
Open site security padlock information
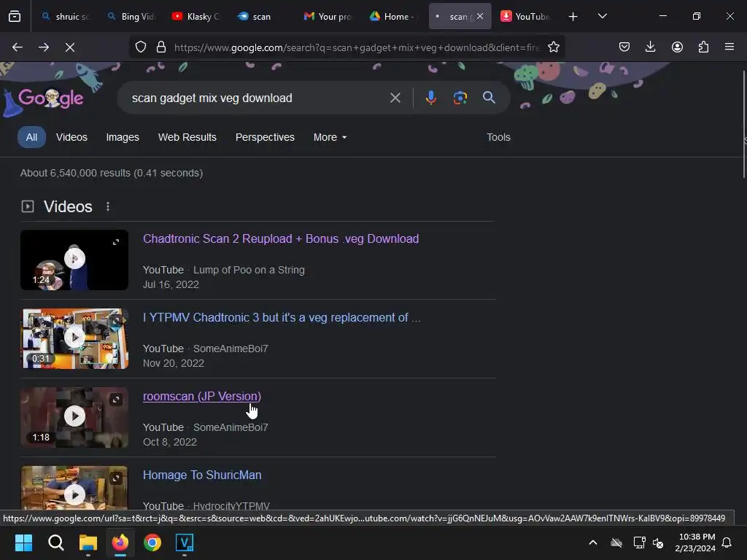pos(161,47)
